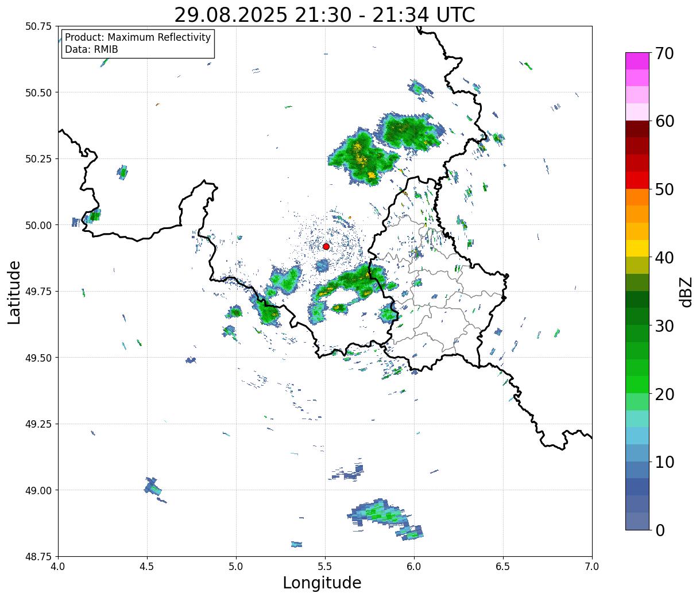This screenshot has height=597, width=700.
Task: Click the colorbar tick label 10
Action: (x=664, y=462)
